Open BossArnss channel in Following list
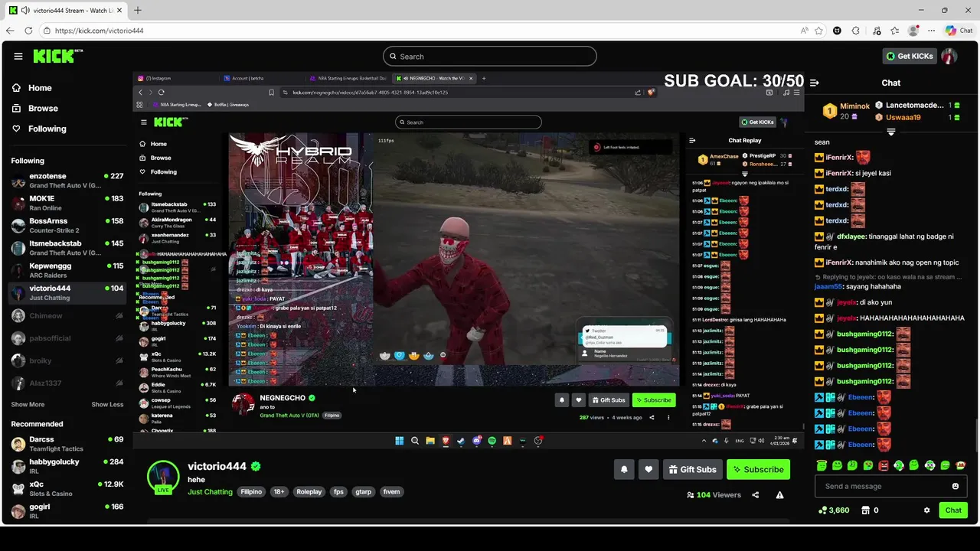The width and height of the screenshot is (980, 551). 67,226
